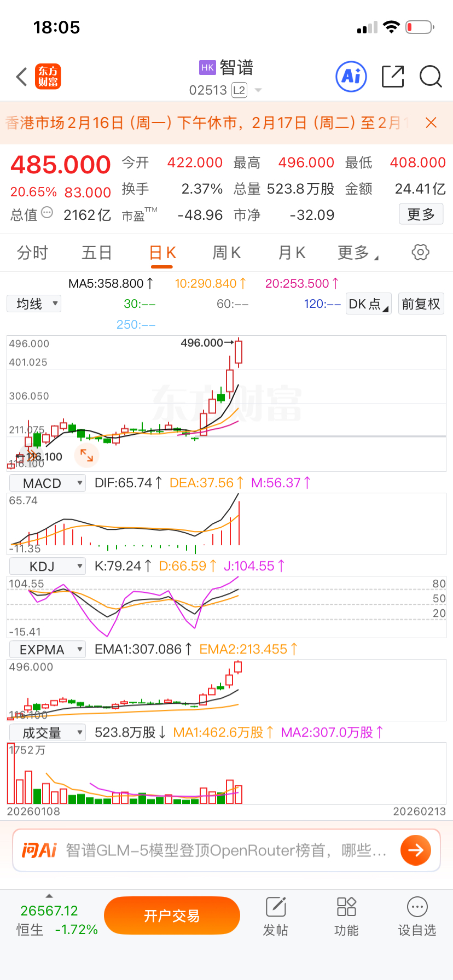
Task: Submit the AI question orange arrow
Action: 416,850
